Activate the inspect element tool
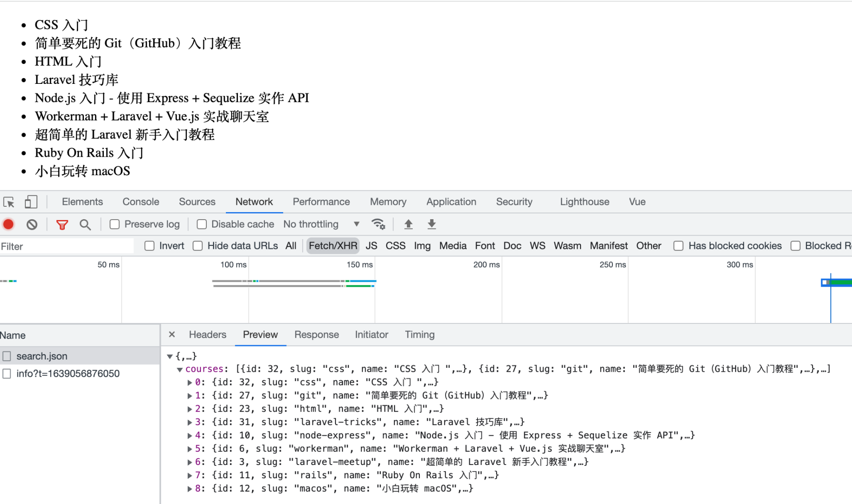The height and width of the screenshot is (504, 852). pyautogui.click(x=8, y=201)
